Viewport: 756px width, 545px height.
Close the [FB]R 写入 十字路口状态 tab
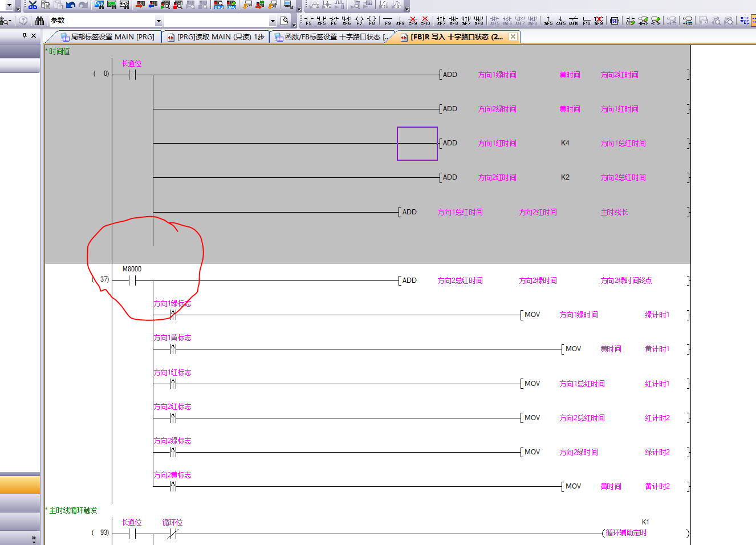coord(513,36)
